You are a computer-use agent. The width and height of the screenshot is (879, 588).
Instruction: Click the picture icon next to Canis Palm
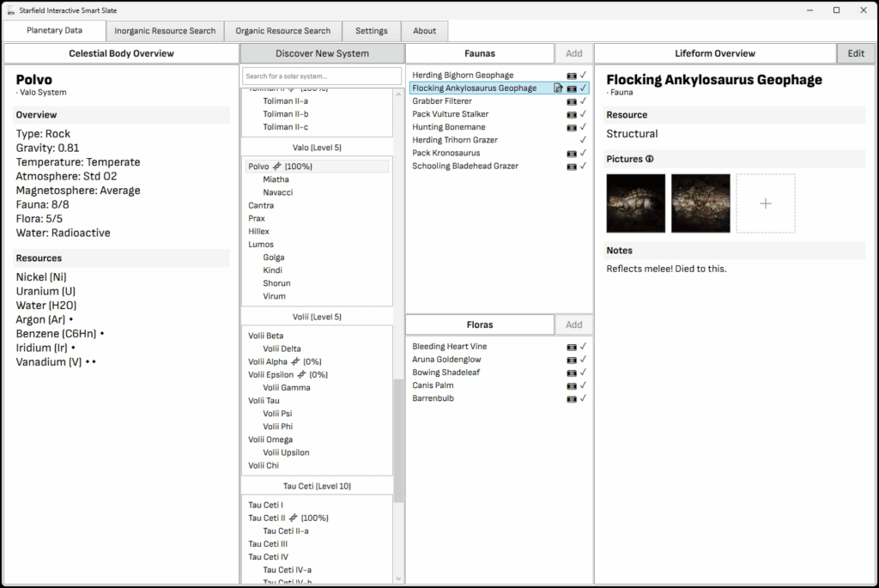[x=572, y=385]
